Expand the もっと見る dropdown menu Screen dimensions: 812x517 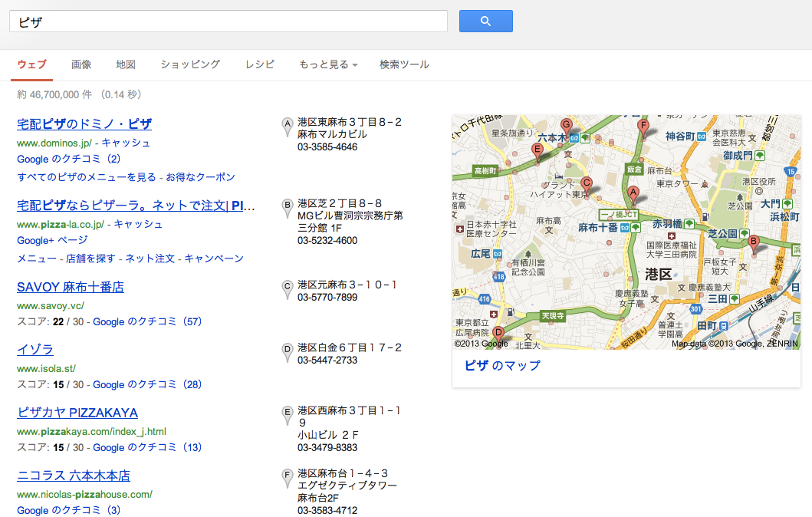(328, 64)
